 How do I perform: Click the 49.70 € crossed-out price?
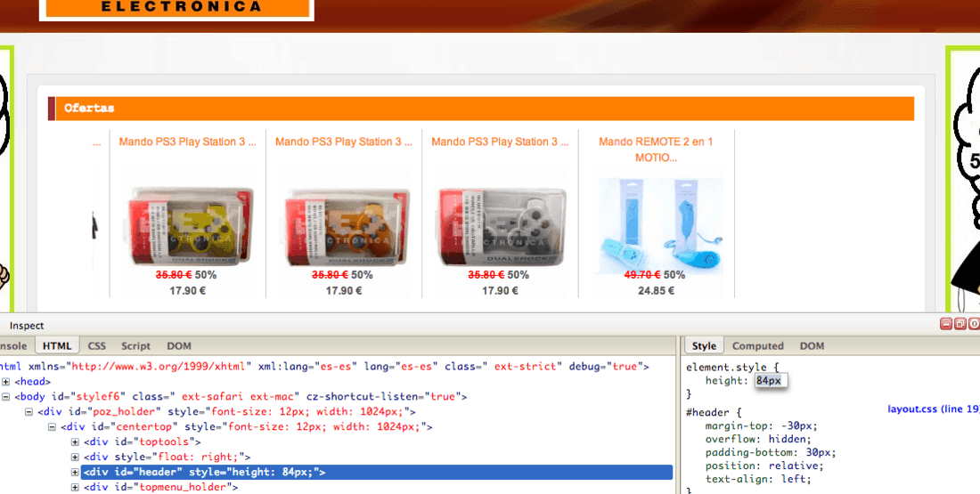[642, 275]
